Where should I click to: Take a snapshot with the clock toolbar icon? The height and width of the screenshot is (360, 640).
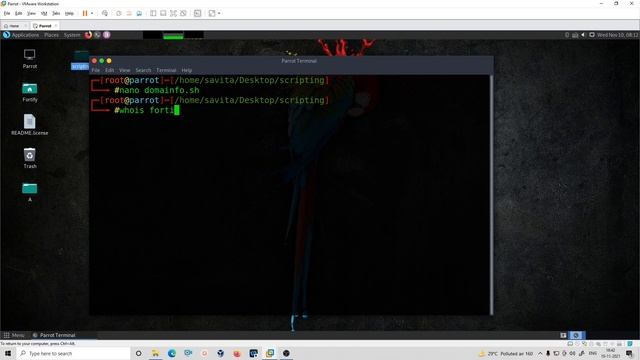[119, 13]
